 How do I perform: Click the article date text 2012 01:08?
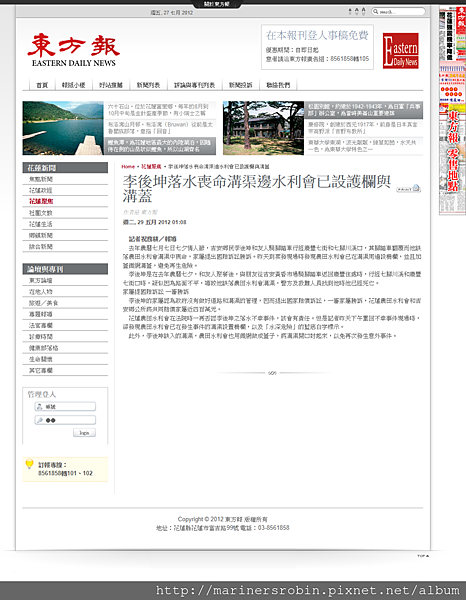[155, 222]
